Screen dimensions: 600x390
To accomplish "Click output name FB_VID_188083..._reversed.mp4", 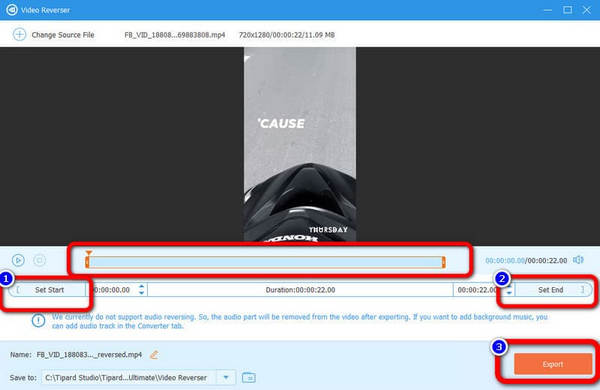I will (89, 355).
